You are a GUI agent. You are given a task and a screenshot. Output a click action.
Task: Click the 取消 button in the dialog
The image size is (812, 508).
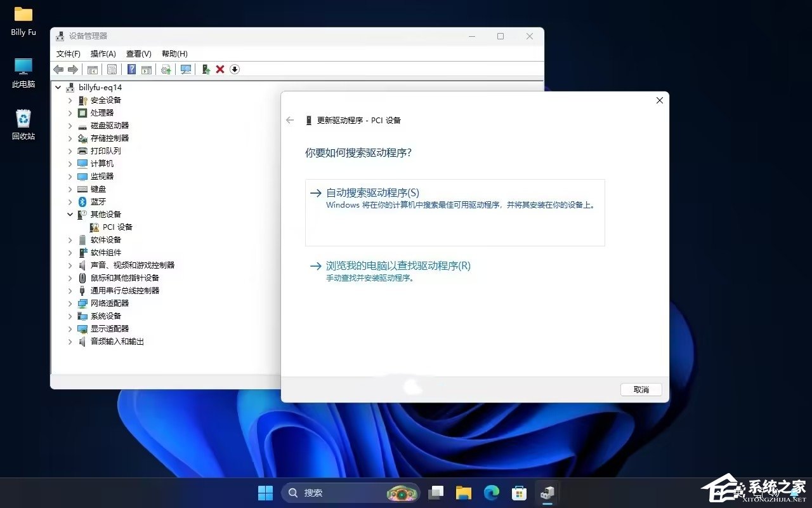click(x=641, y=389)
